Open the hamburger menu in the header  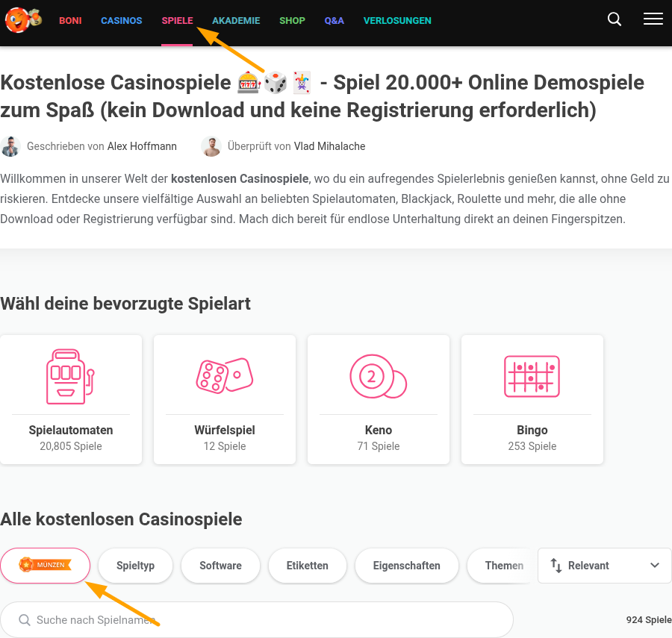point(653,19)
